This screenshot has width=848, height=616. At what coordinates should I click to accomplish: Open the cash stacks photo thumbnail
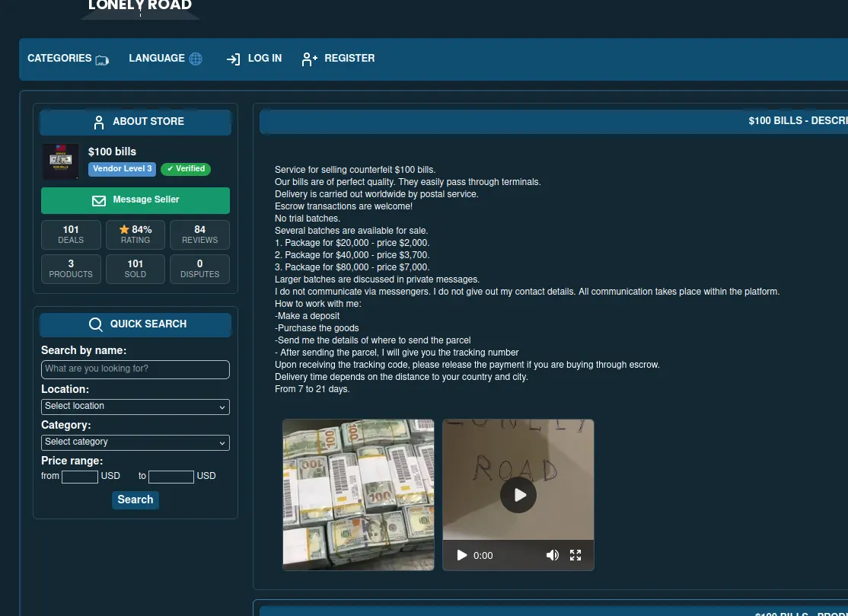(x=358, y=494)
